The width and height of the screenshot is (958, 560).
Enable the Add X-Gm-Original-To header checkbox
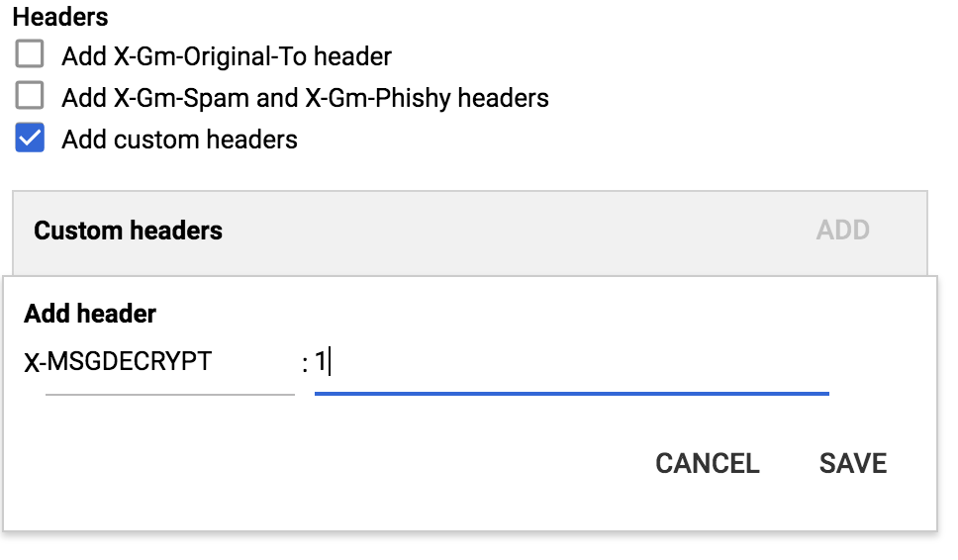[30, 55]
